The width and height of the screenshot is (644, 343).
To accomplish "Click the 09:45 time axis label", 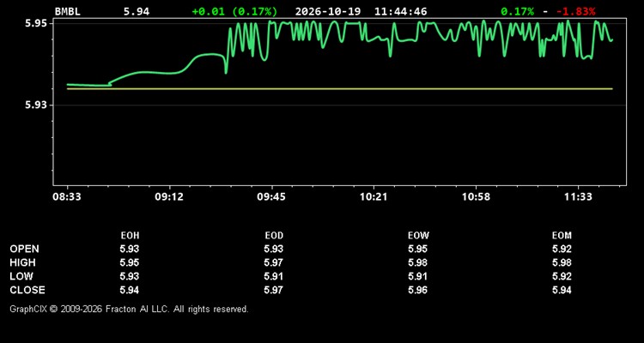I will [x=271, y=196].
